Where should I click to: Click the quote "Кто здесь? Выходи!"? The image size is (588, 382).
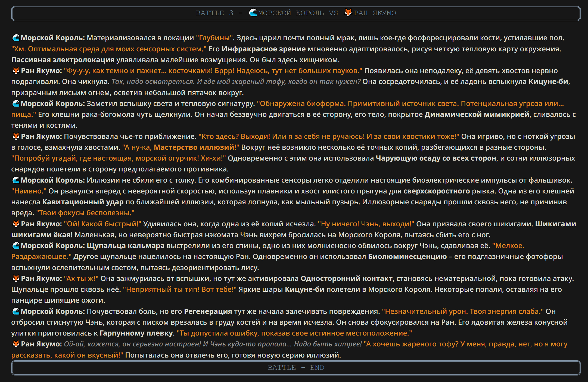pyautogui.click(x=234, y=136)
